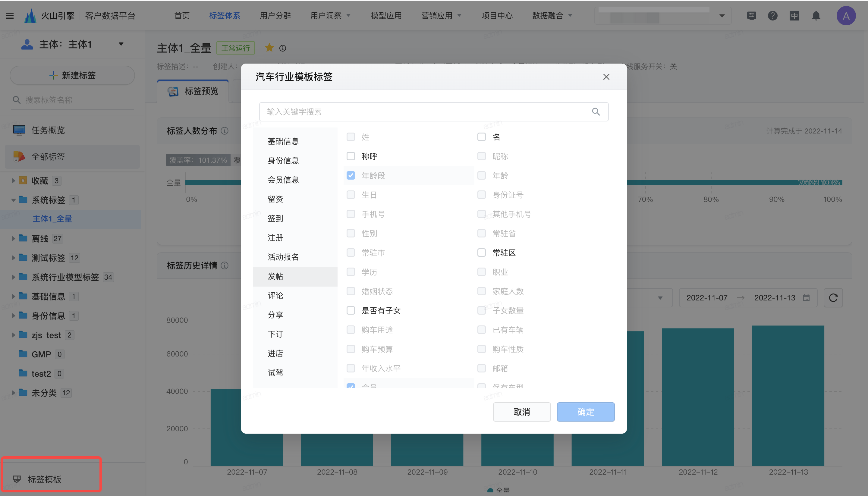Click the person icon beside 主体：主体1
This screenshot has height=496, width=868.
pyautogui.click(x=27, y=44)
